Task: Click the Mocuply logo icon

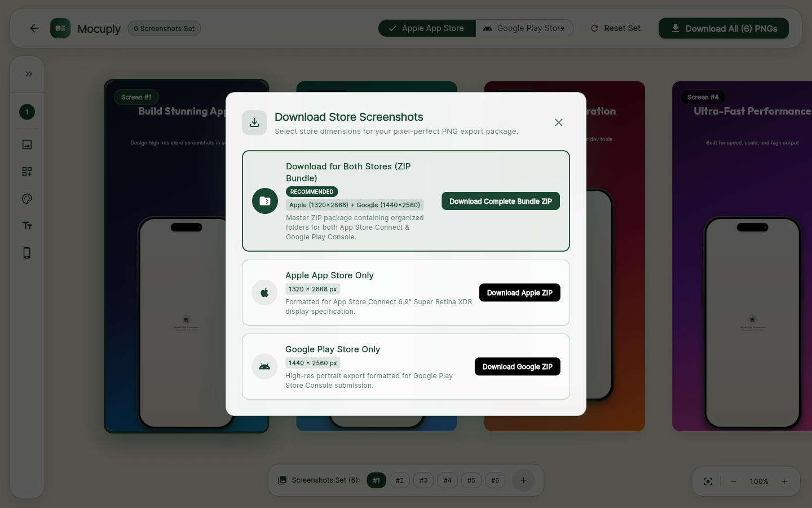Action: [x=60, y=28]
